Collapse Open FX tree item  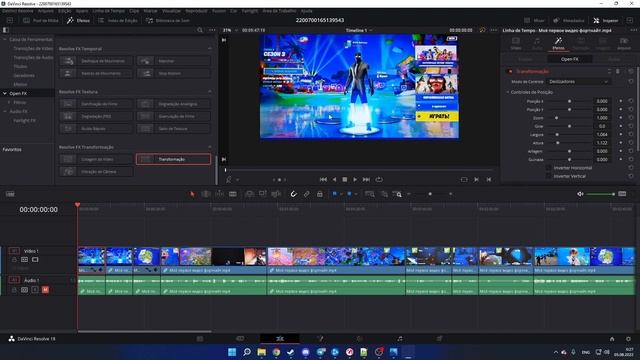(x=5, y=93)
